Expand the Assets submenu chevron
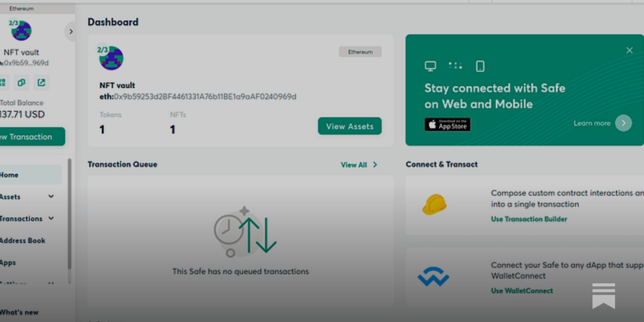The width and height of the screenshot is (644, 322). [51, 196]
